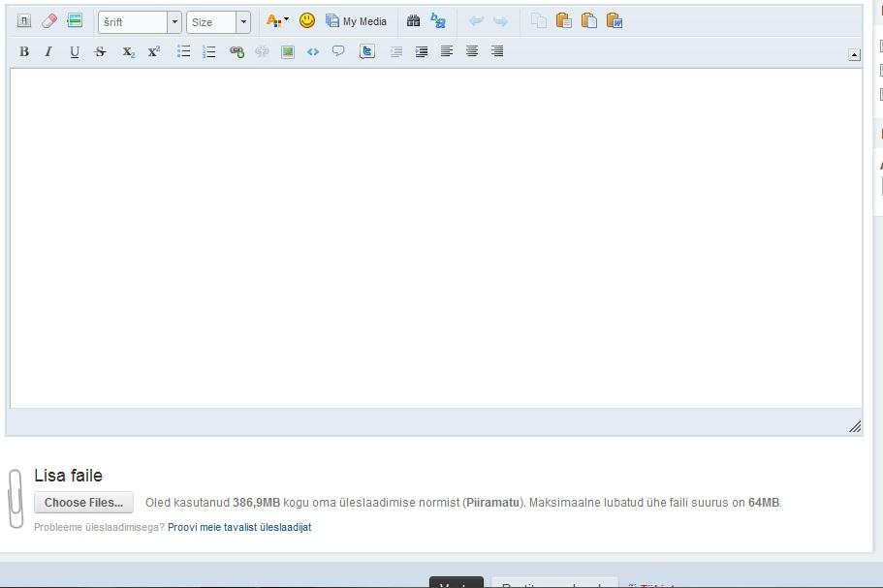Toggle italic text style
Viewport: 883px width, 588px height.
[48, 51]
